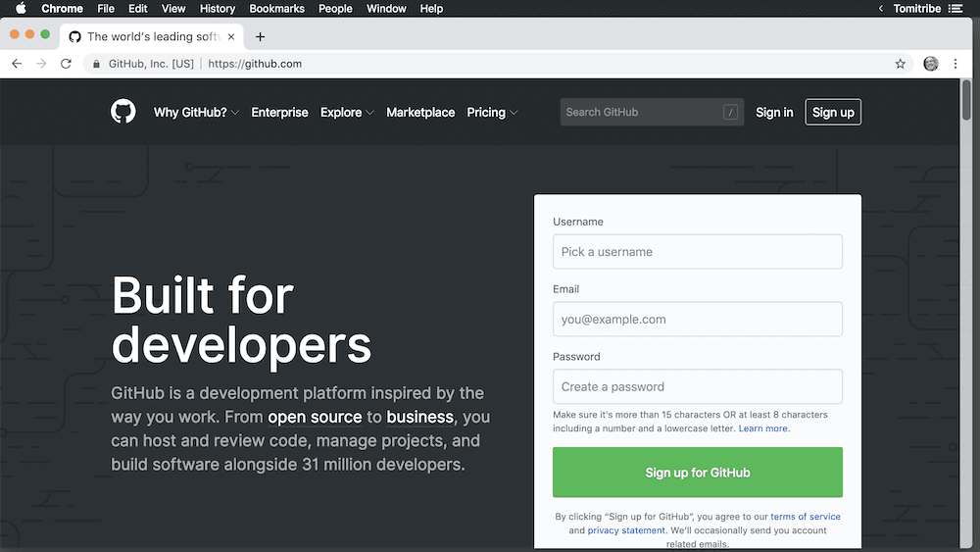Click the address bar URL github.com
This screenshot has width=980, height=552.
[255, 64]
